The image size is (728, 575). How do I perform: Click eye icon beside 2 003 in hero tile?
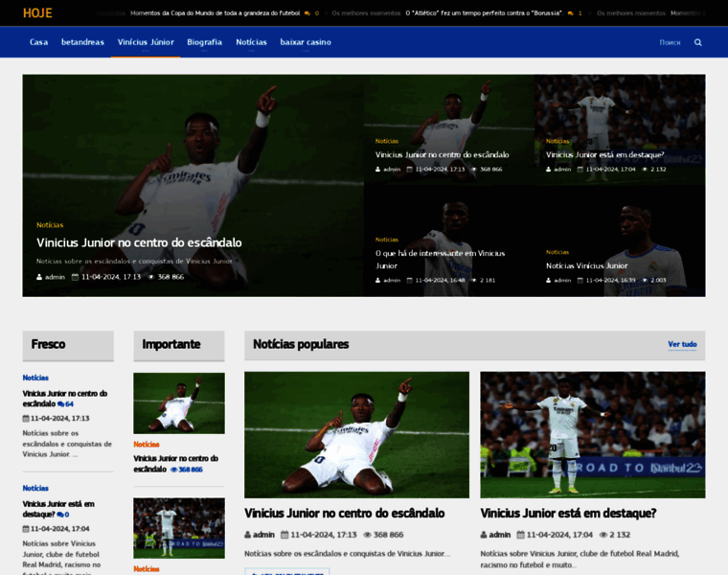[x=645, y=280]
